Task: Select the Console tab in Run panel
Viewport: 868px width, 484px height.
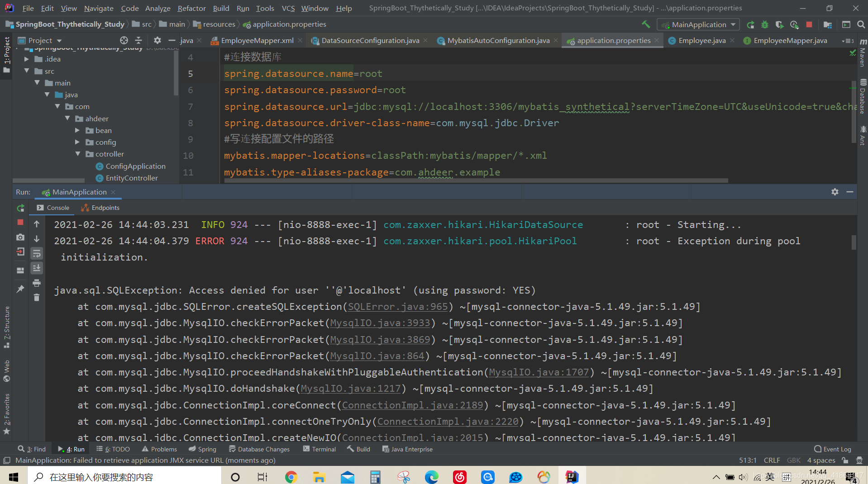Action: [53, 208]
